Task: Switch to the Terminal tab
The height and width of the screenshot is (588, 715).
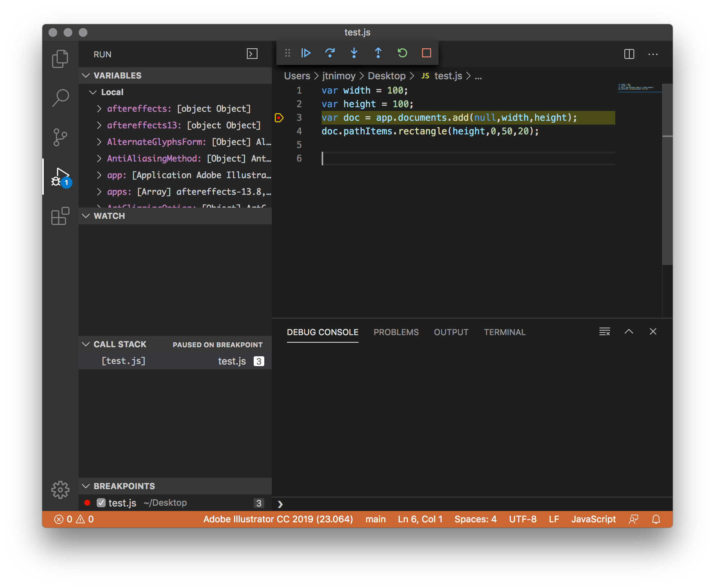Action: 504,332
